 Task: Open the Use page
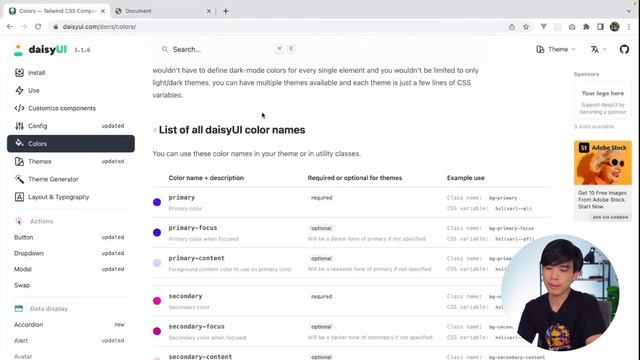[71, 90]
